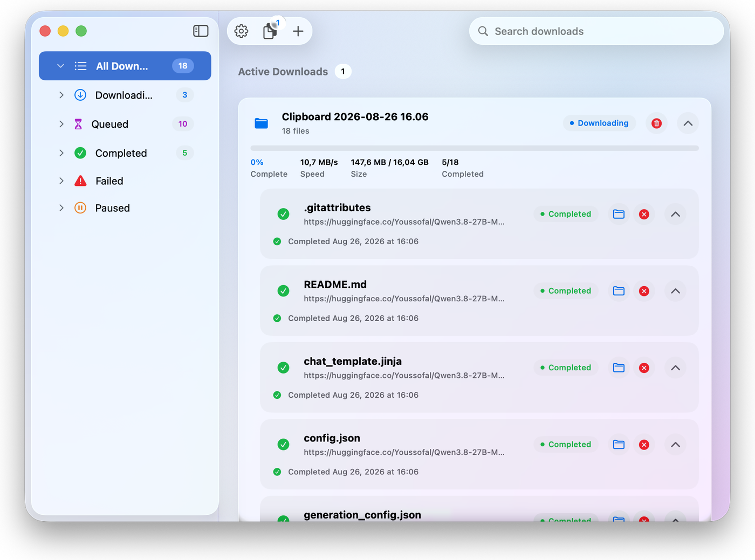This screenshot has width=755, height=560.
Task: Click the .gitattributes completion timestamp
Action: [353, 241]
